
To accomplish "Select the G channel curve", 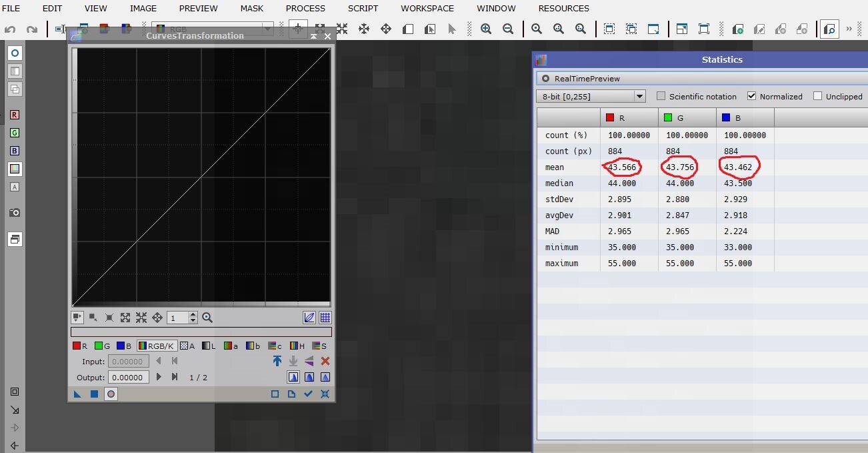I will 102,346.
